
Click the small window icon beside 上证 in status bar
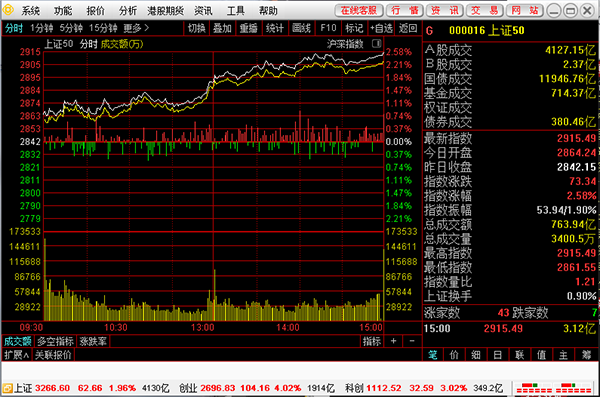(x=7, y=389)
